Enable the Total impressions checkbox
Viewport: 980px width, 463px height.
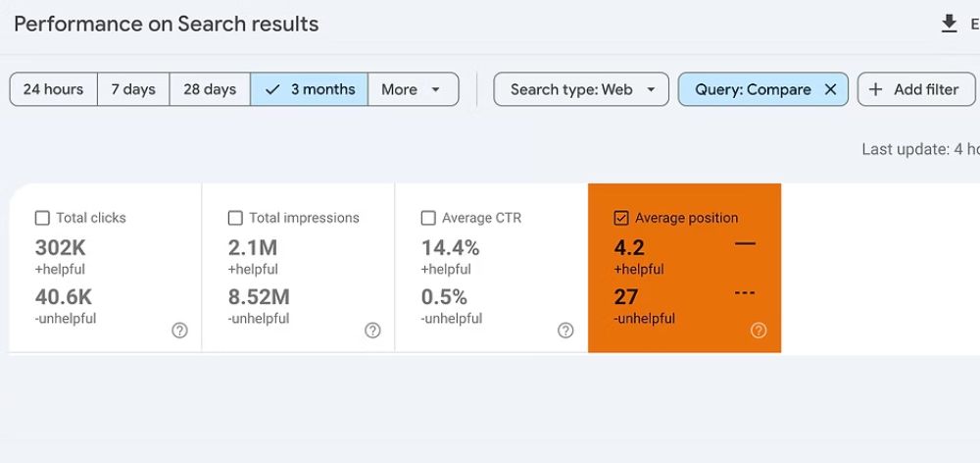click(235, 218)
